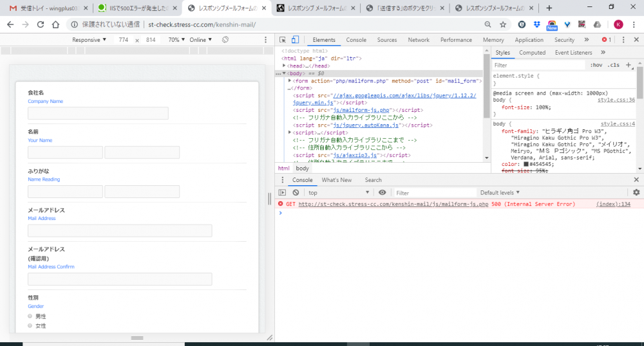
Task: Open the mailform-js.php error URL link
Action: pyautogui.click(x=393, y=204)
